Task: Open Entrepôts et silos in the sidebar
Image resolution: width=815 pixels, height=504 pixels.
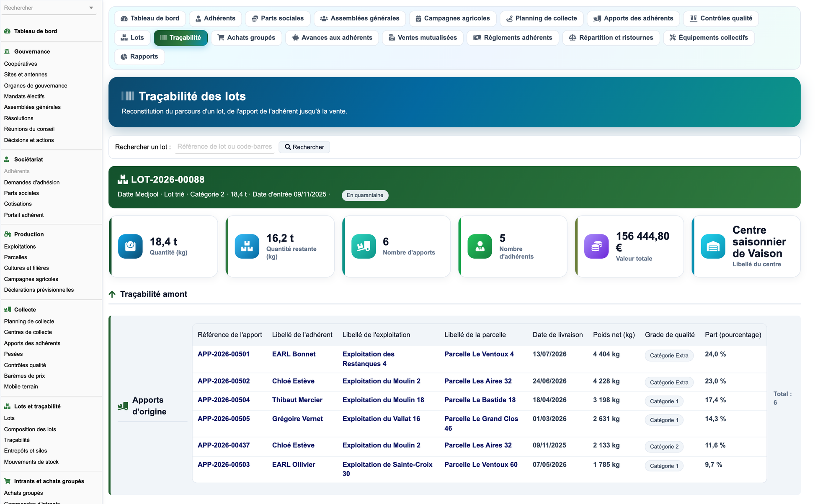Action: tap(26, 451)
